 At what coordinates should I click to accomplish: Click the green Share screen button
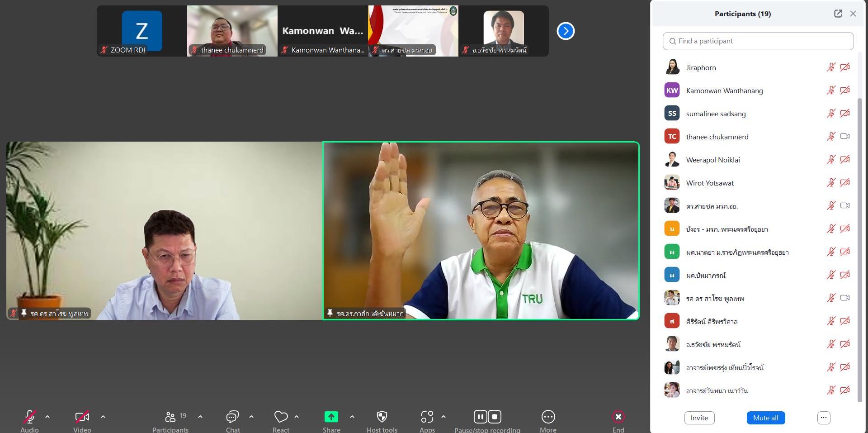[331, 416]
